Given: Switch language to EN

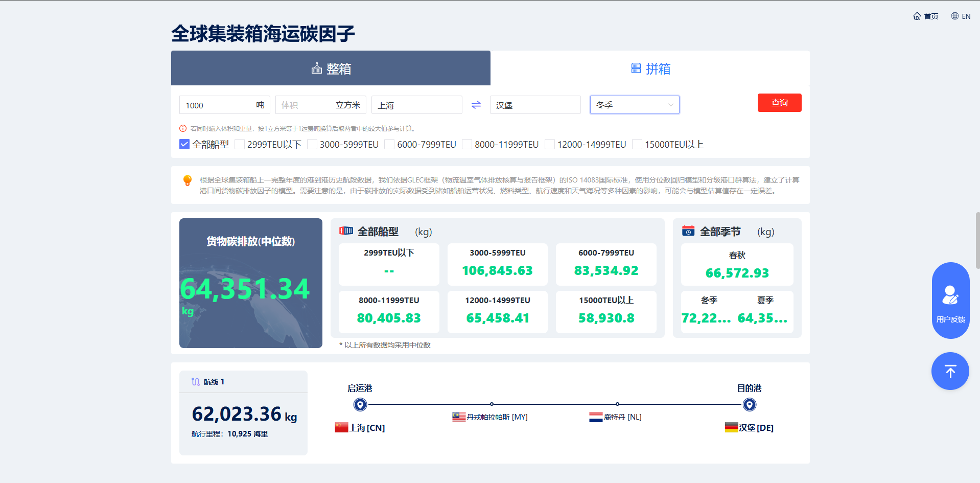Looking at the screenshot, I should tap(961, 16).
